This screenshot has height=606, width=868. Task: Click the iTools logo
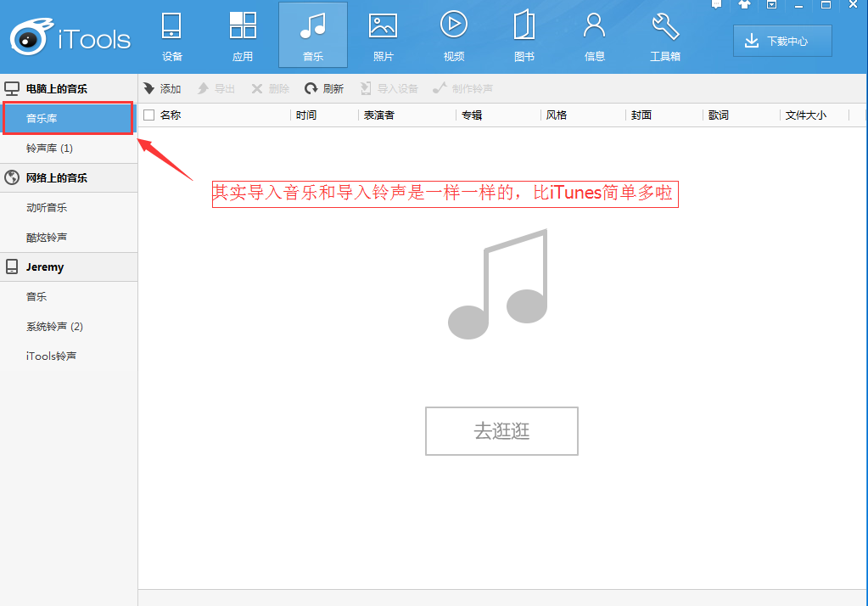(70, 37)
